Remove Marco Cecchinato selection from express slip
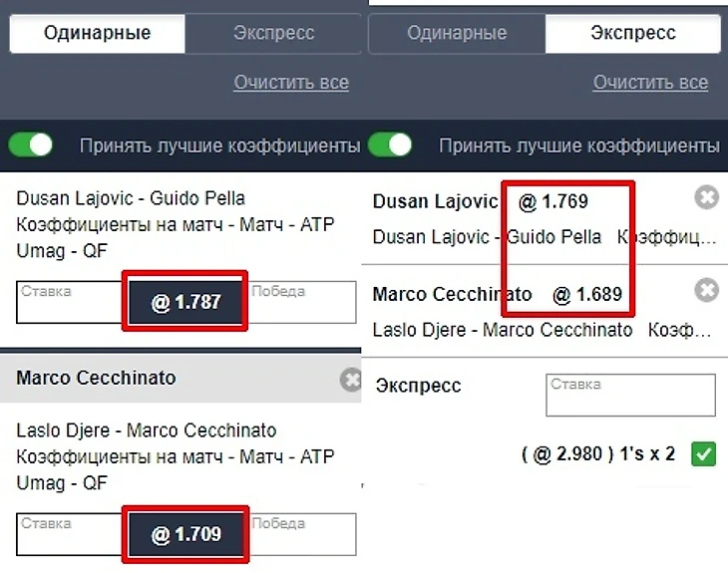728x573 pixels. tap(706, 291)
